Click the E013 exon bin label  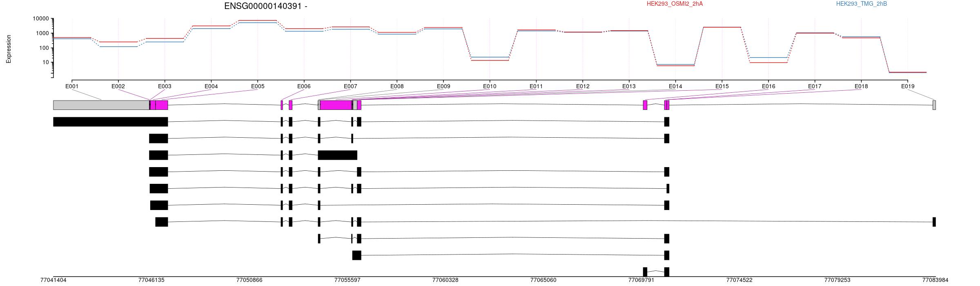(x=629, y=86)
